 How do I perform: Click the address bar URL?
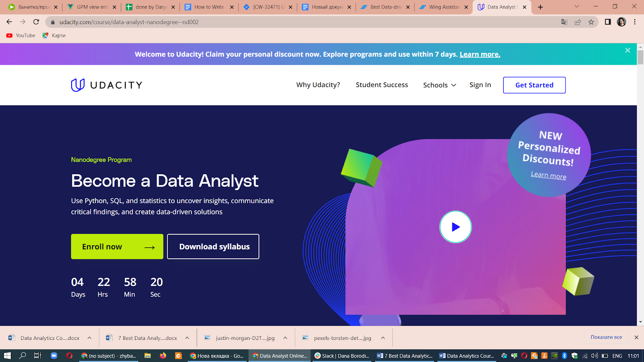coord(129,22)
